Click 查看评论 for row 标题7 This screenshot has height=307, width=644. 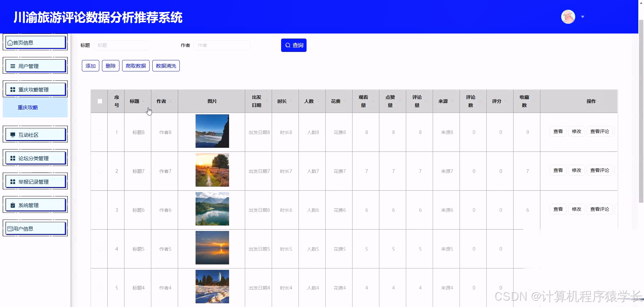coord(600,170)
